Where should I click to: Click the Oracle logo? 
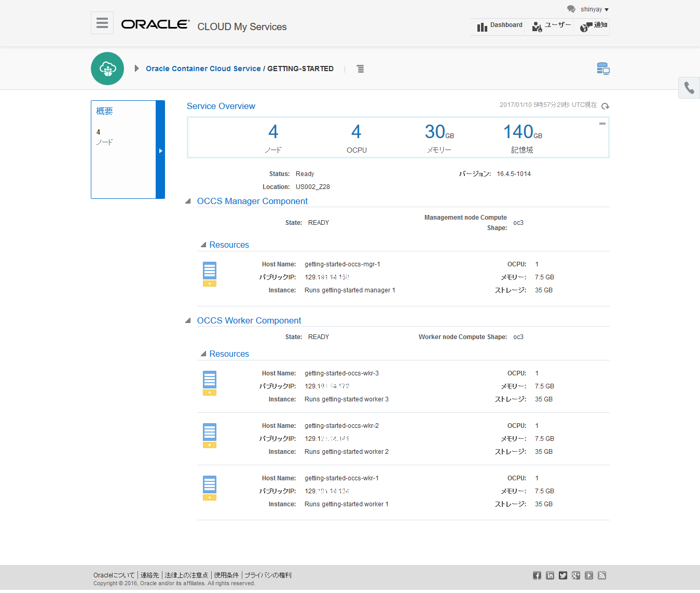(155, 24)
